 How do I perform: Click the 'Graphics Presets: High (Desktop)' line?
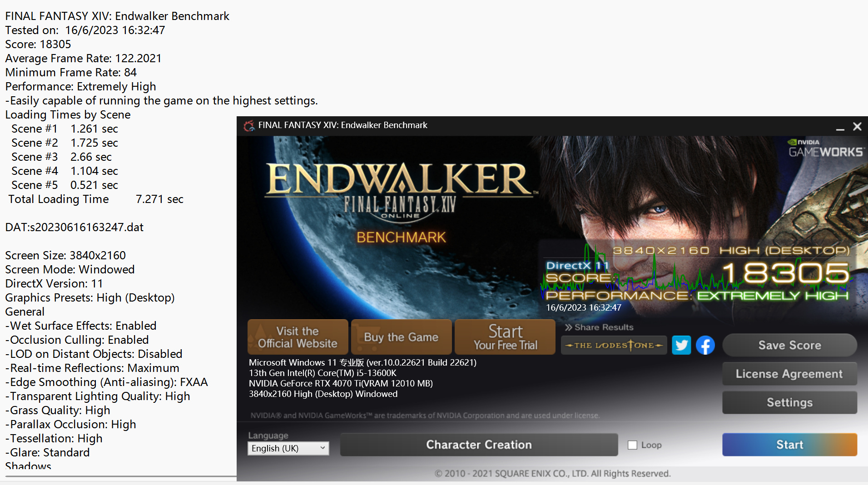tap(90, 298)
